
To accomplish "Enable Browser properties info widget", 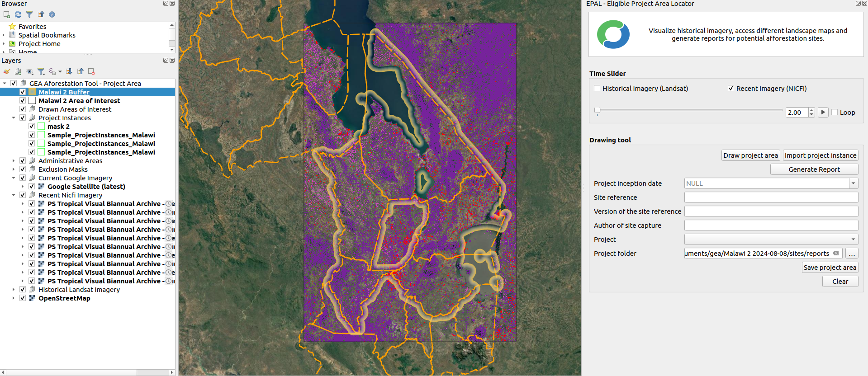I will click(52, 14).
